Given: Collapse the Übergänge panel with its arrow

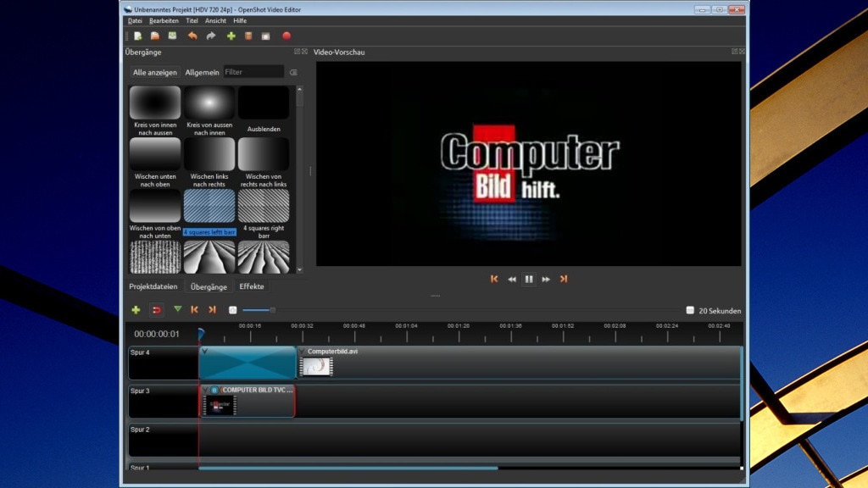Looking at the screenshot, I should pos(298,52).
